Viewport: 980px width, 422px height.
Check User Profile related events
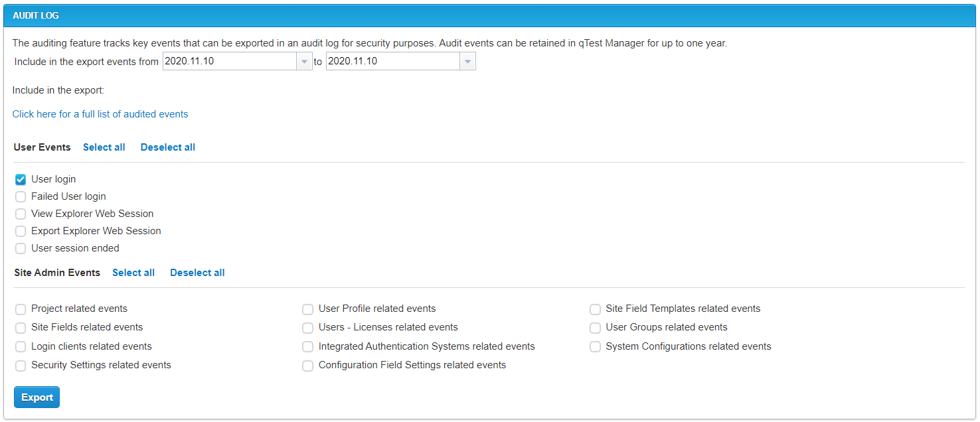click(307, 309)
